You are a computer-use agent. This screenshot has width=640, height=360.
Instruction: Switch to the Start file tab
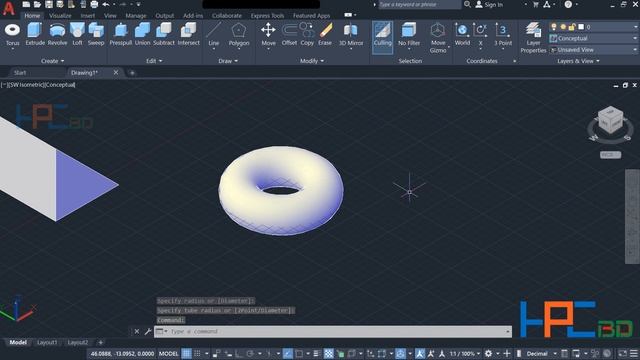click(20, 73)
